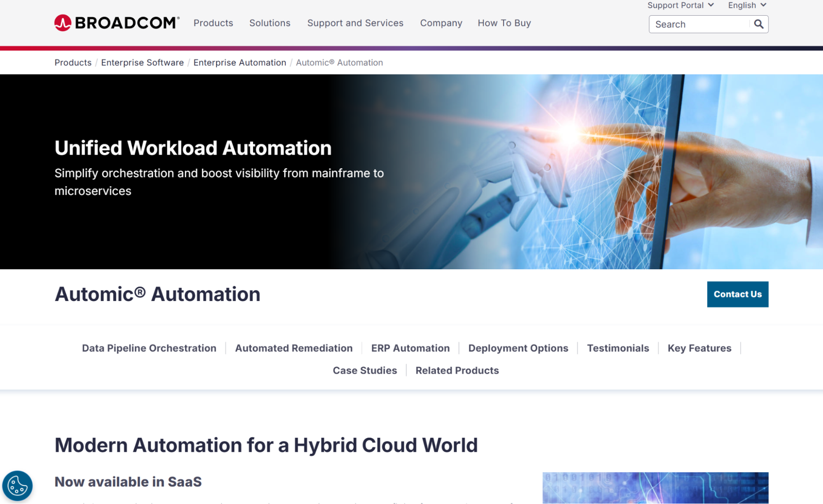Viewport: 823px width, 504px height.
Task: Open the Products menu
Action: pos(213,23)
